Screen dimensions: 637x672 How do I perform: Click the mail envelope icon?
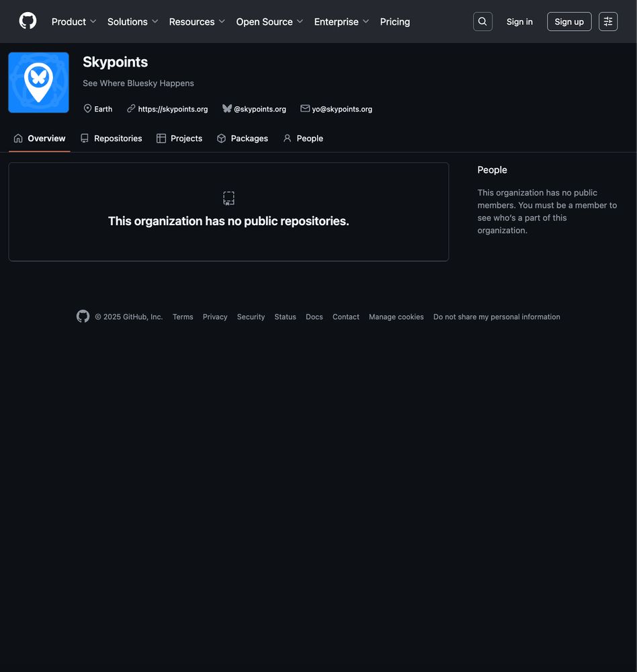(305, 108)
